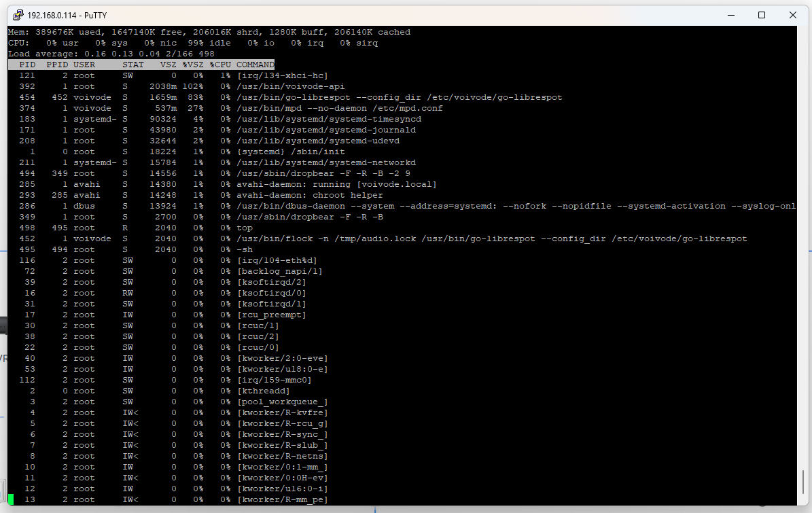Image resolution: width=812 pixels, height=513 pixels.
Task: Click the [kworker/R-mm_pe] process row
Action: point(176,499)
